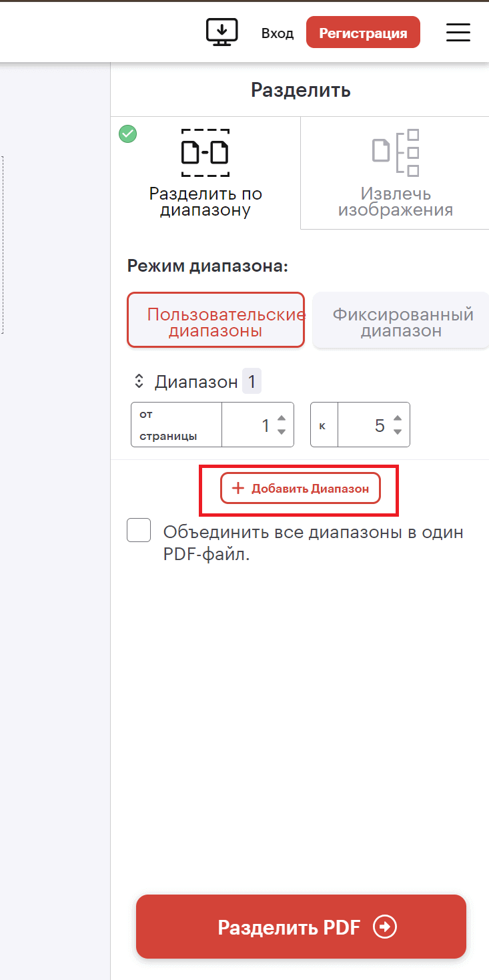Click the desktop download app icon in header
The image size is (489, 980).
221,31
